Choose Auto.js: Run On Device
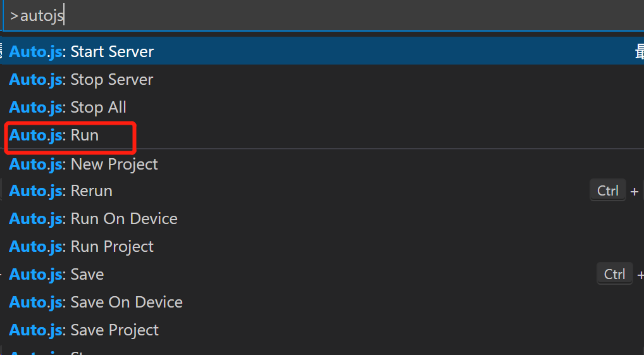The height and width of the screenshot is (355, 644). pyautogui.click(x=322, y=218)
